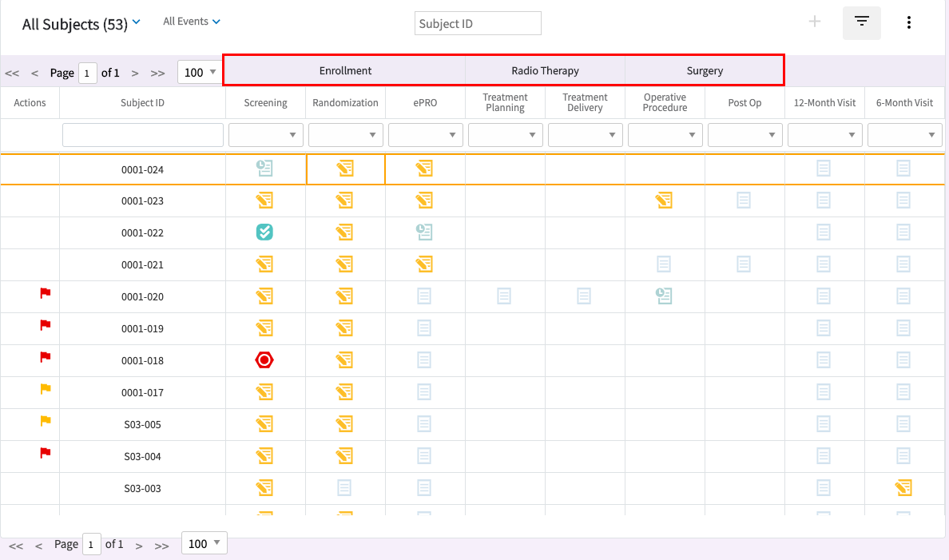Click the Surgery group header

[x=705, y=70]
